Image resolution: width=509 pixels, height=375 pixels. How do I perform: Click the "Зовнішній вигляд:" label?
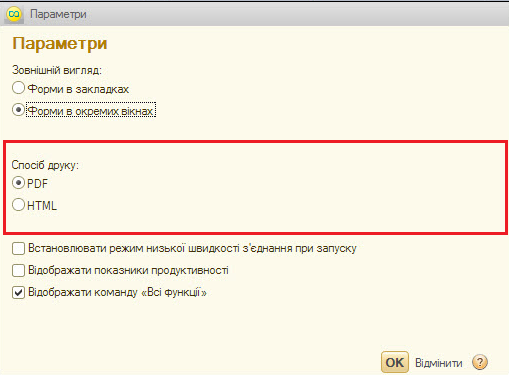tap(57, 70)
